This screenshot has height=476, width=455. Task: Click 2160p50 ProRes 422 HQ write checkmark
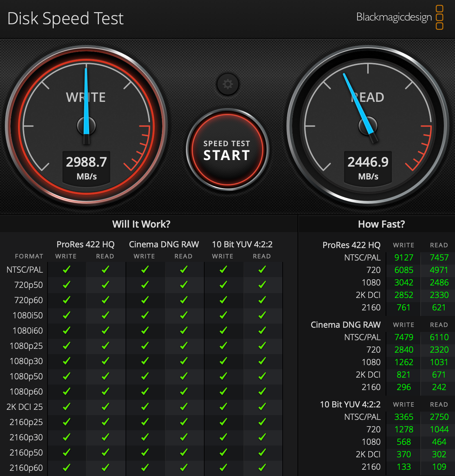point(67,452)
